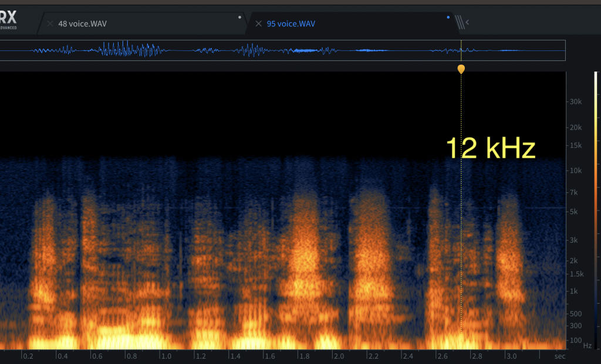The image size is (601, 364).
Task: Click the orange playhead marker
Action: coord(461,69)
